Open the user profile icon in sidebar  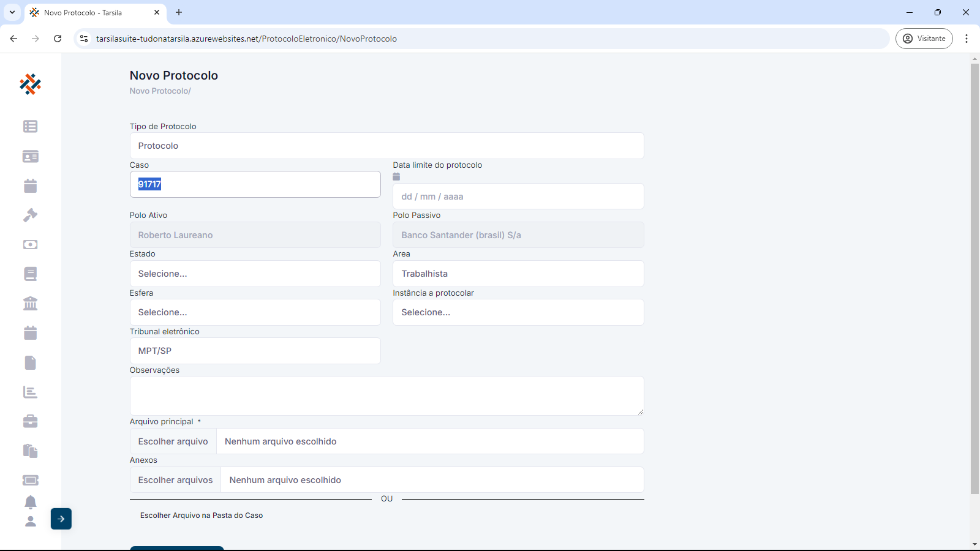click(x=30, y=521)
